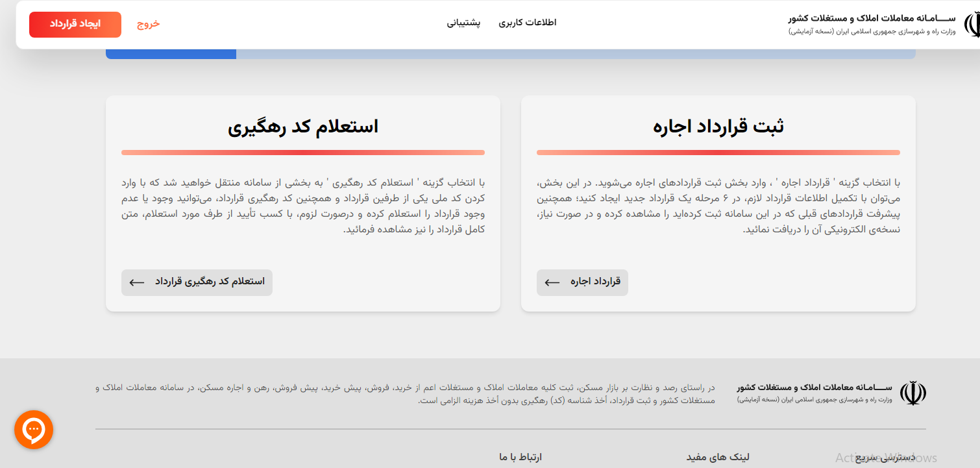Click the footer title سامانه معاملات املاک و مستغلات کشور
This screenshot has width=980, height=468.
point(815,388)
